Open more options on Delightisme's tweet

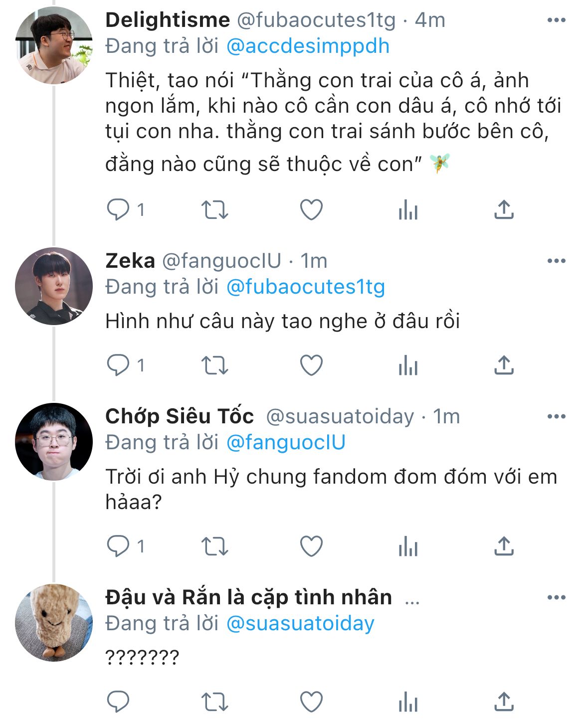[x=556, y=20]
